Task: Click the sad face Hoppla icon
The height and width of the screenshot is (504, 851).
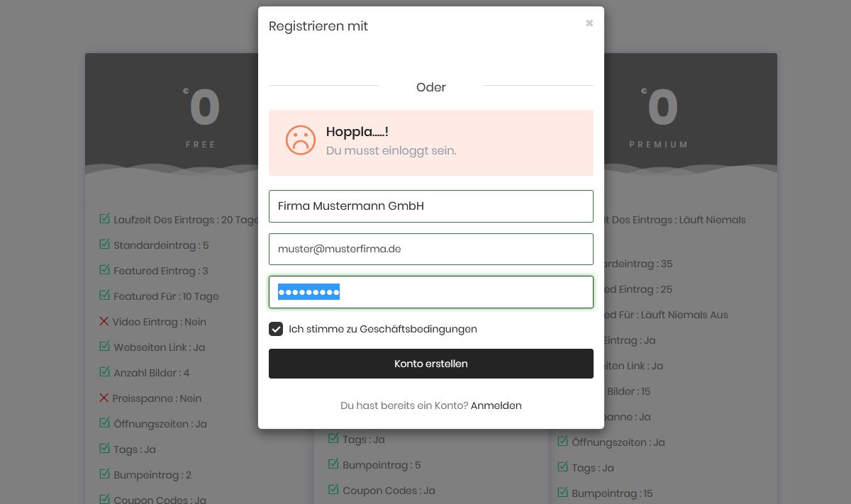Action: (300, 140)
